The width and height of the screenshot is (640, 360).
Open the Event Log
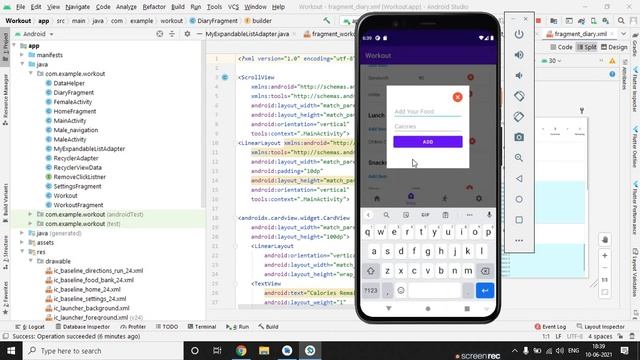pyautogui.click(x=550, y=327)
